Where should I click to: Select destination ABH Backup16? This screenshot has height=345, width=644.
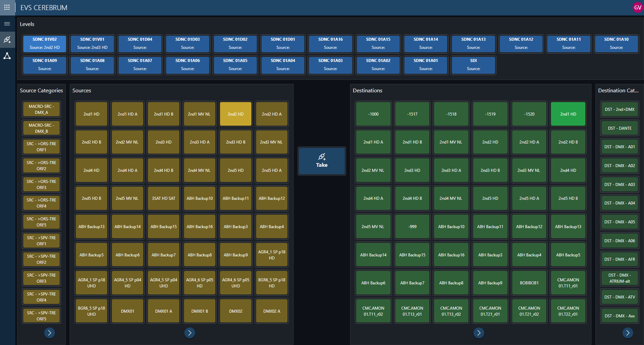pos(451,255)
